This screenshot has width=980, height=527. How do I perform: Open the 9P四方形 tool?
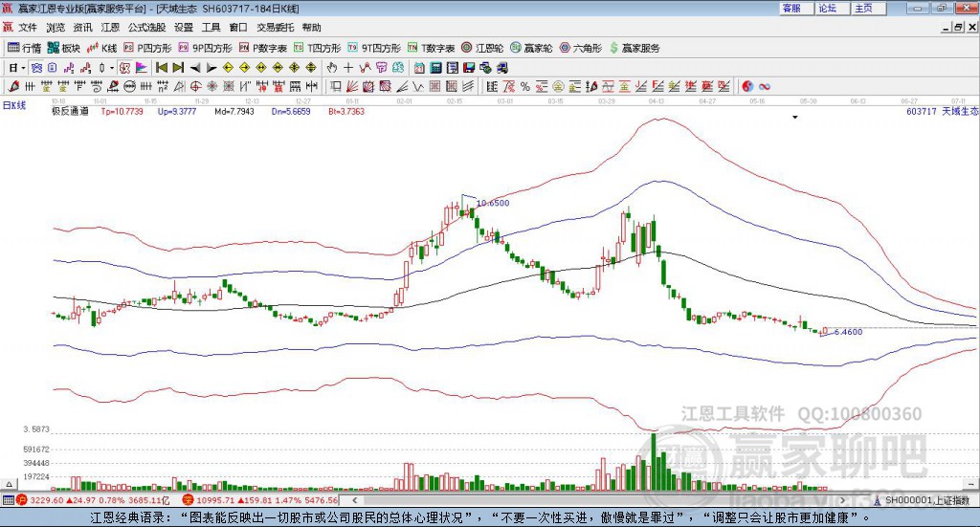pos(205,48)
